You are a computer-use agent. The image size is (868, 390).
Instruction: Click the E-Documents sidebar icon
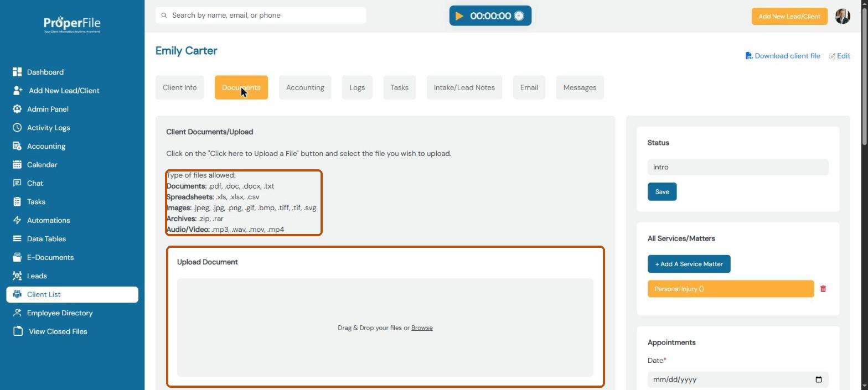tap(17, 257)
